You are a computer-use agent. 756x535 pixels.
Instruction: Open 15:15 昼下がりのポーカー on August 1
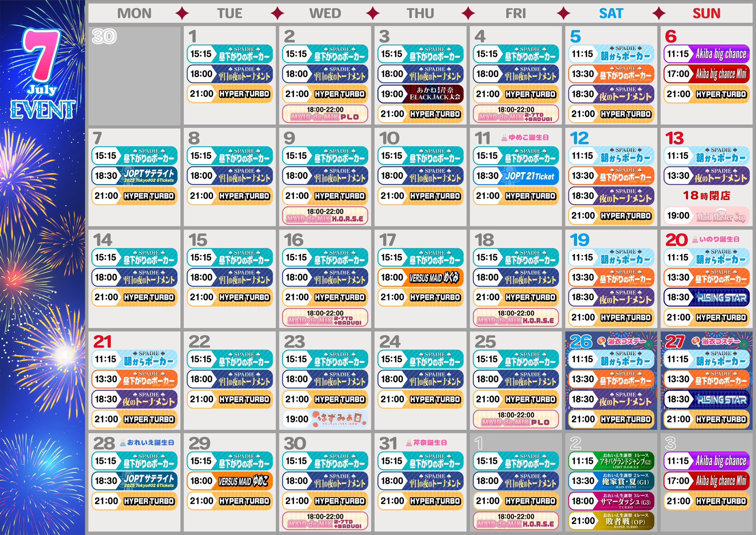coord(516,461)
